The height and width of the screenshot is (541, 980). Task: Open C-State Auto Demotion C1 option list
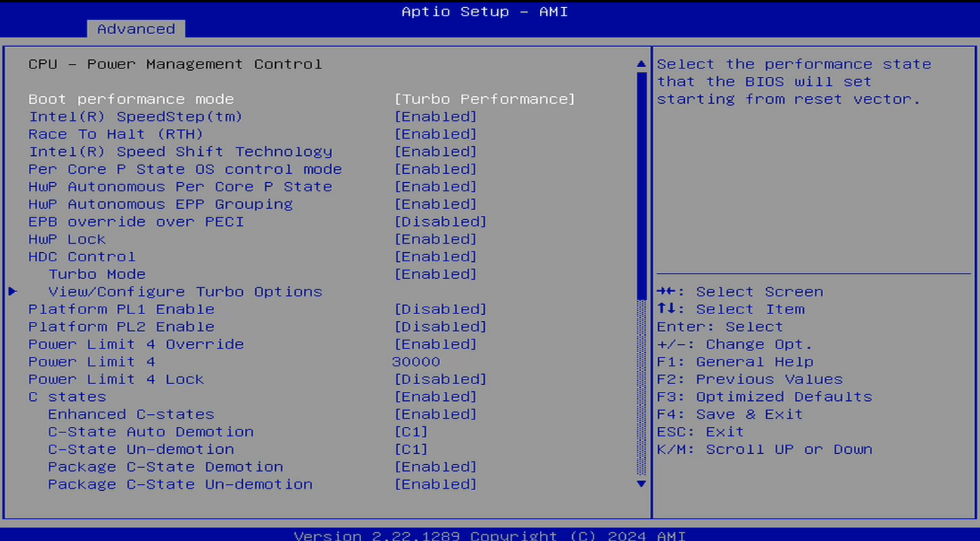(x=411, y=432)
